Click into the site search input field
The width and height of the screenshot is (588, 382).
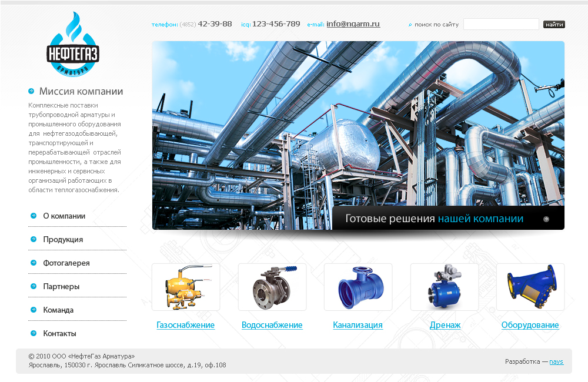pos(501,24)
